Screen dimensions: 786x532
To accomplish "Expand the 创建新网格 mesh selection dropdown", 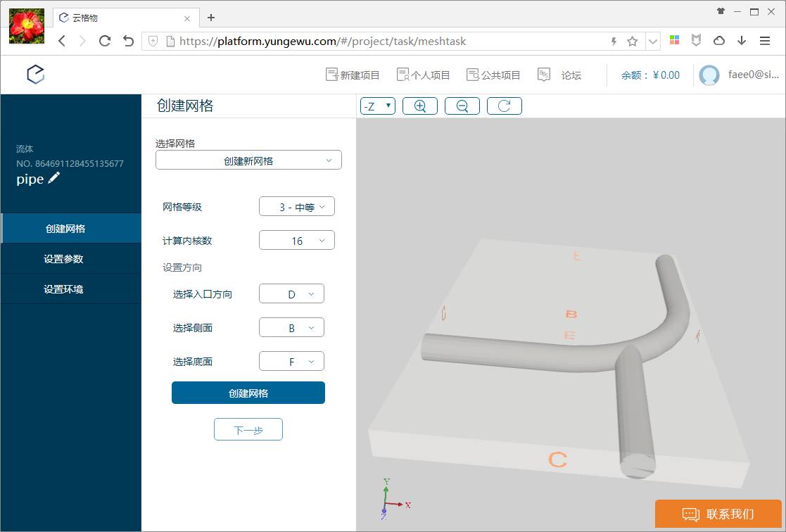I will 248,160.
